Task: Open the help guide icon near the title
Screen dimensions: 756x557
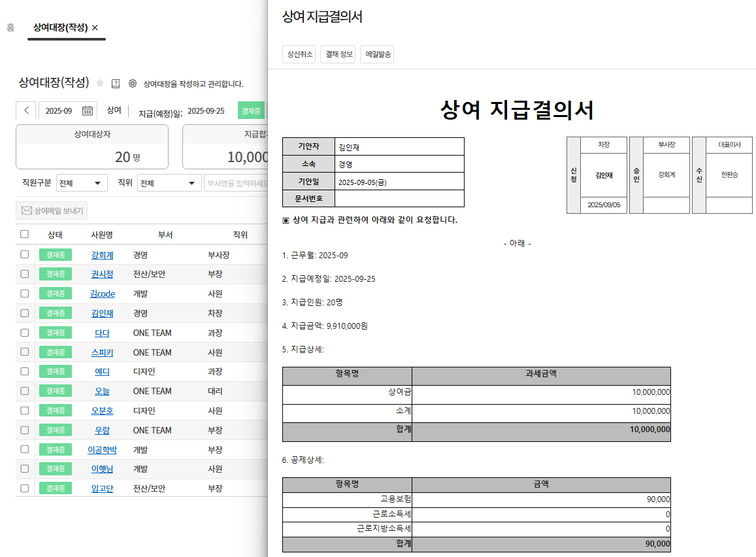Action: point(116,83)
